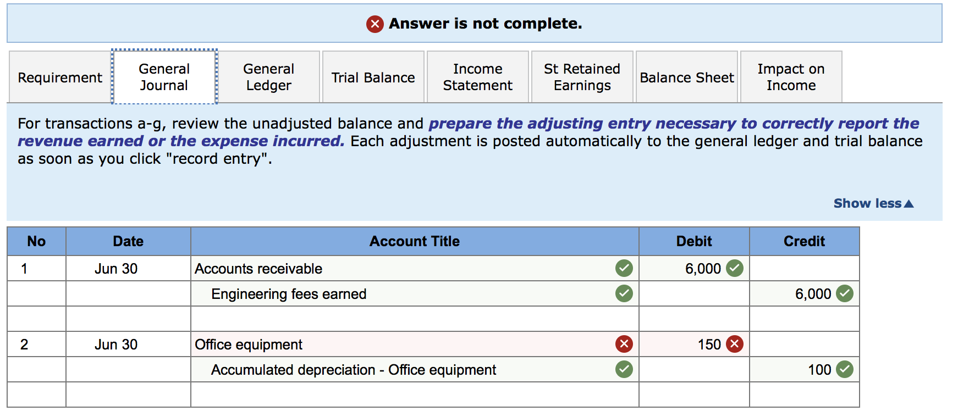Open the Impact on Income tab
This screenshot has width=980, height=411.
pyautogui.click(x=791, y=77)
